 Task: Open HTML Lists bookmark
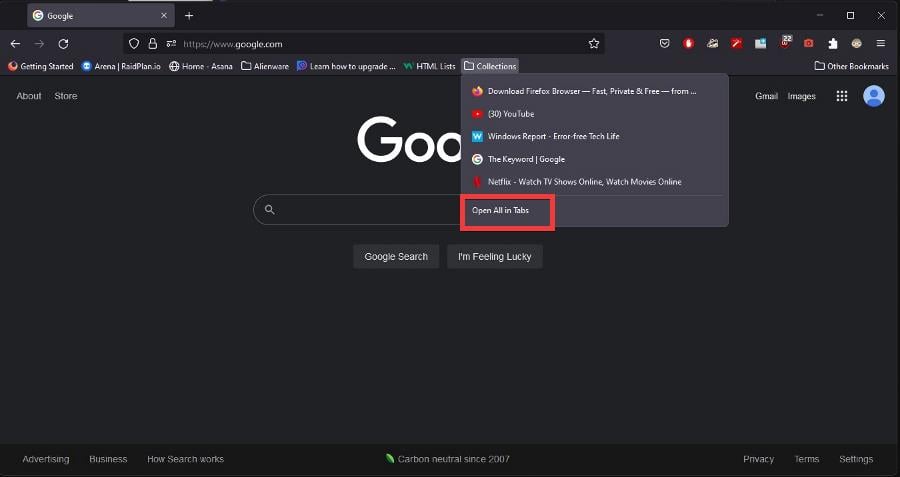coord(429,67)
